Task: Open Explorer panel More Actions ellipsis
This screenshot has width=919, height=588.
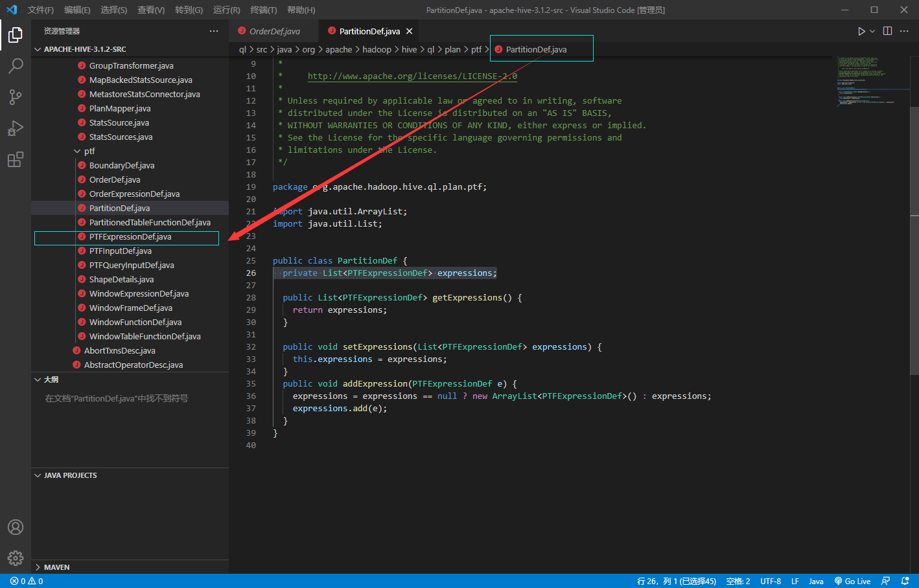Action: tap(214, 31)
